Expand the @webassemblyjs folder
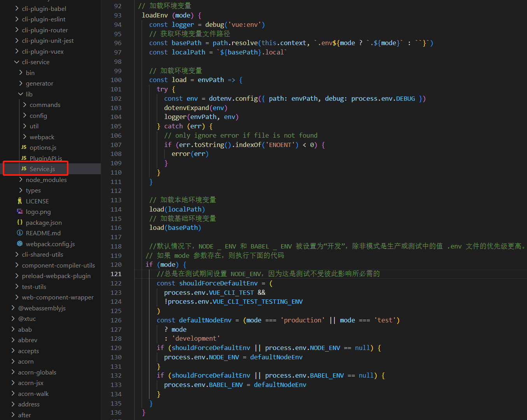 pyautogui.click(x=13, y=308)
